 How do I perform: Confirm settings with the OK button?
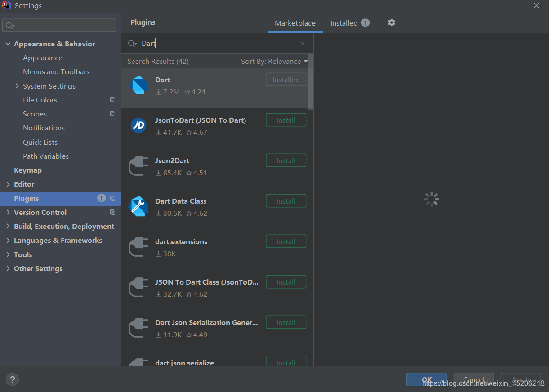coord(426,379)
